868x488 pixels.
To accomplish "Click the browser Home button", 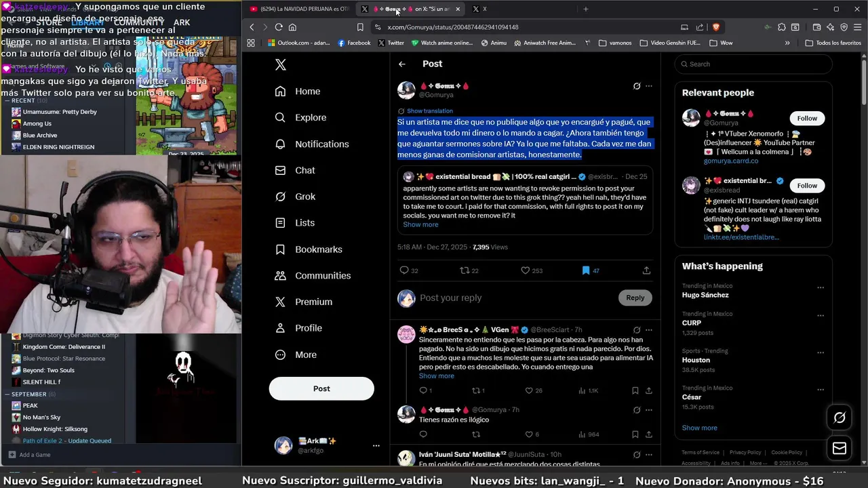I will [x=292, y=27].
